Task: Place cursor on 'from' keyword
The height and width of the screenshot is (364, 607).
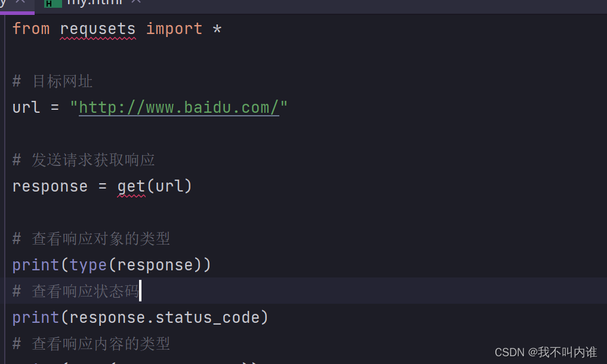Action: tap(31, 29)
